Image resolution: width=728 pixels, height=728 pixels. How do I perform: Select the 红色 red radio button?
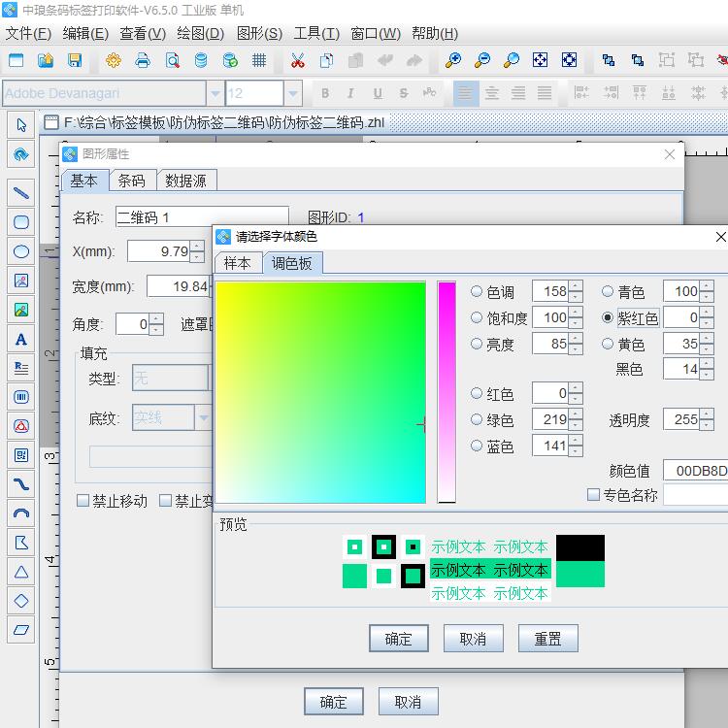[x=477, y=393]
